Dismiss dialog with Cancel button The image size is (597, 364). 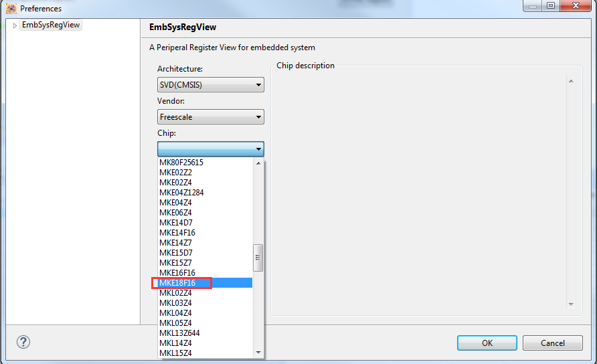552,343
